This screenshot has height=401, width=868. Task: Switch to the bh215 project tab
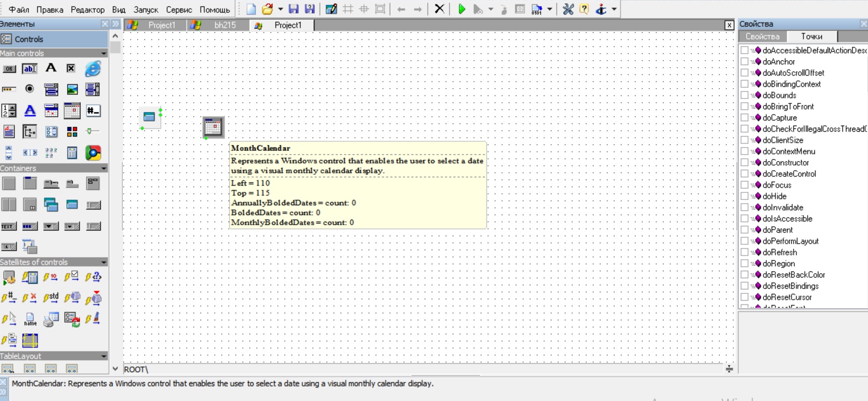[x=225, y=25]
